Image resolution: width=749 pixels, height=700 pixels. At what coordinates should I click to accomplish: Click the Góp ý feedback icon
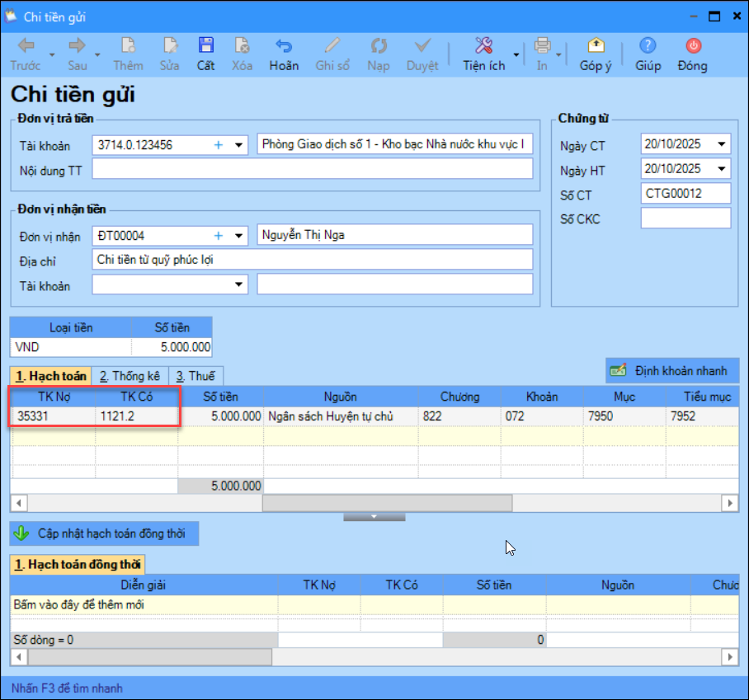pos(595,46)
